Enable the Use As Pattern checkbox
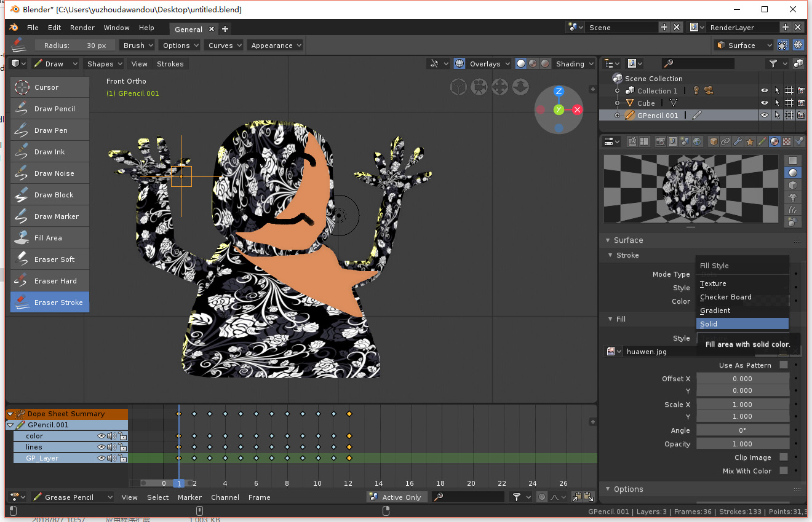This screenshot has height=522, width=812. pos(783,365)
